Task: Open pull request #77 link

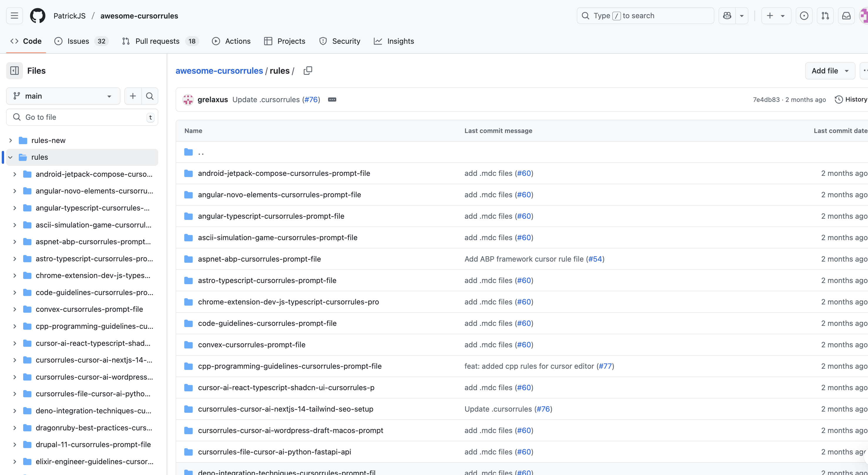Action: (x=605, y=366)
